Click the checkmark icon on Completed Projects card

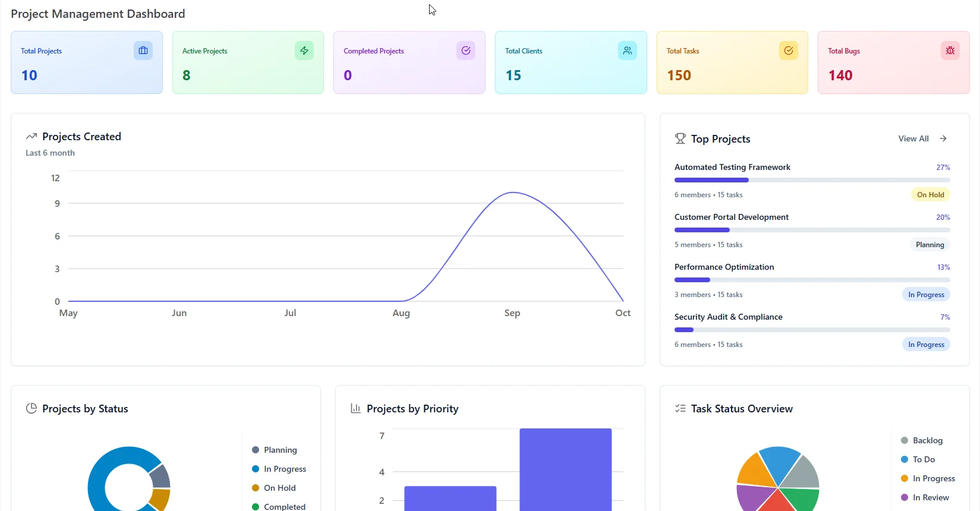466,51
